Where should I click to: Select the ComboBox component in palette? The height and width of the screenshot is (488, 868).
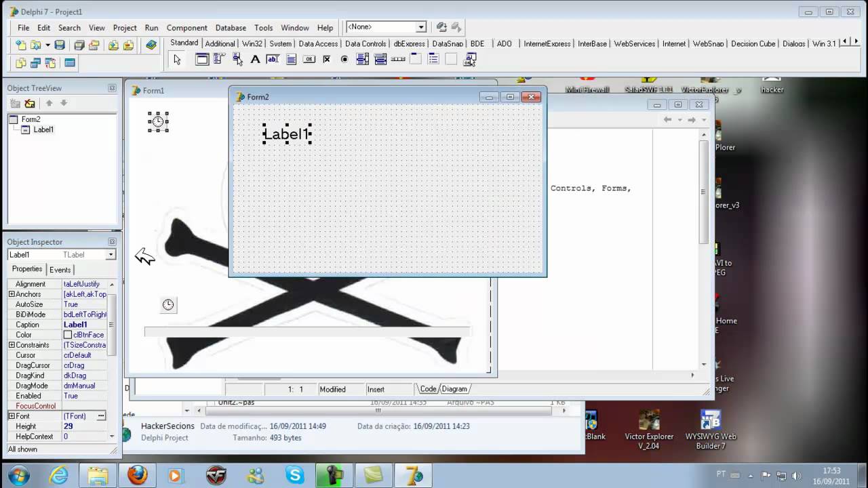pos(380,60)
